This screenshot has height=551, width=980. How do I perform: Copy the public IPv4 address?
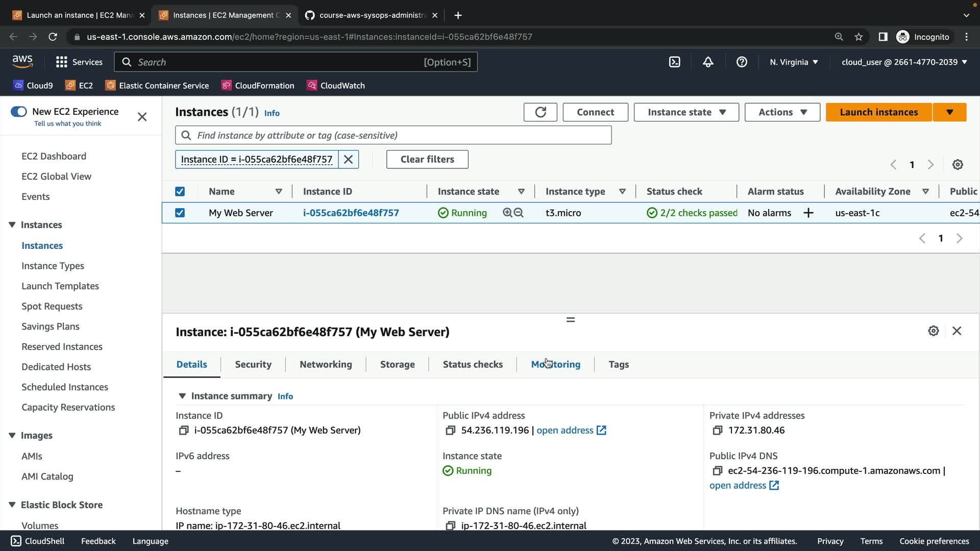450,431
